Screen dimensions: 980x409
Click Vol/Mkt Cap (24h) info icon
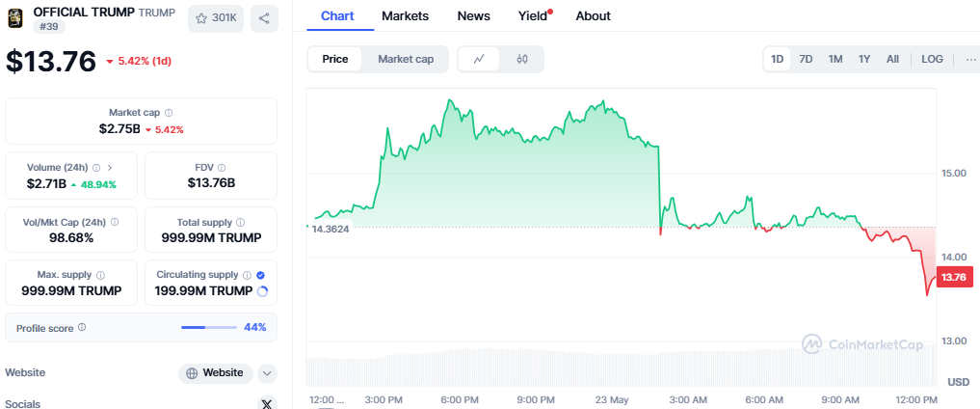coord(115,222)
